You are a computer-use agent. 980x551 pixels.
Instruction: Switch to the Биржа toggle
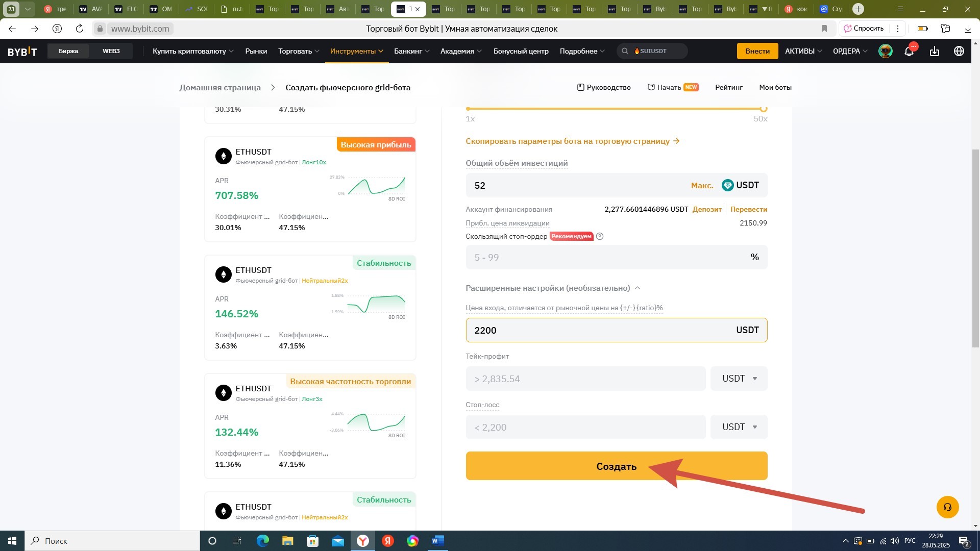pos(68,51)
